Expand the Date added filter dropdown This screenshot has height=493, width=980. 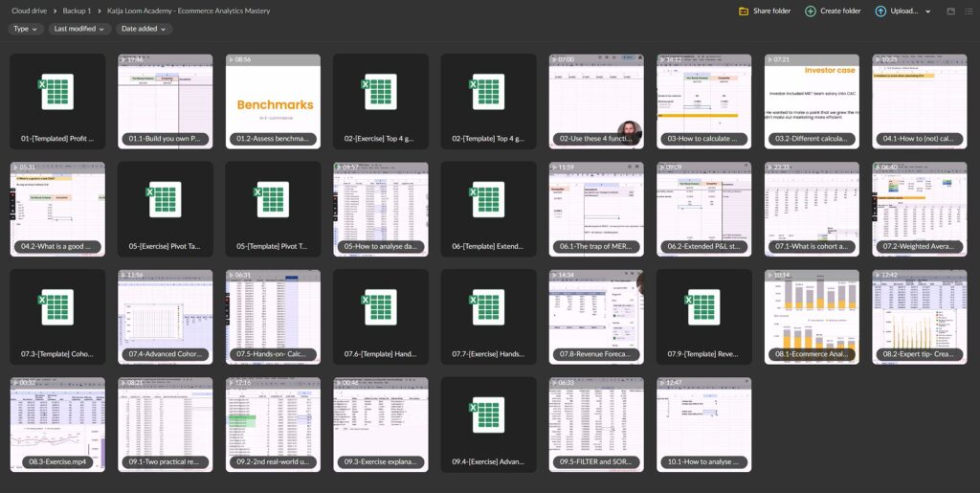[x=144, y=29]
